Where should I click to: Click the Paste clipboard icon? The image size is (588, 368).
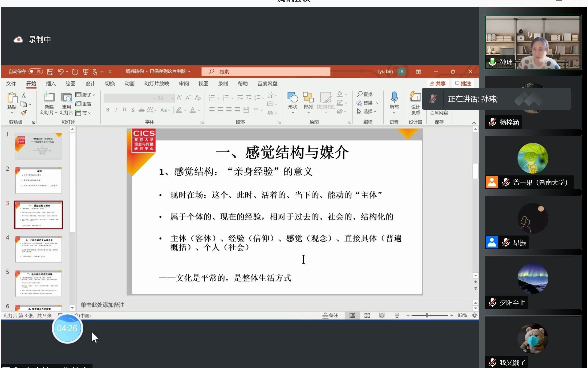[12, 98]
